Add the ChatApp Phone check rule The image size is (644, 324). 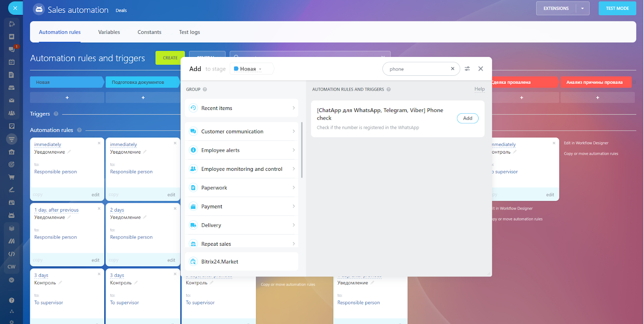pyautogui.click(x=467, y=118)
